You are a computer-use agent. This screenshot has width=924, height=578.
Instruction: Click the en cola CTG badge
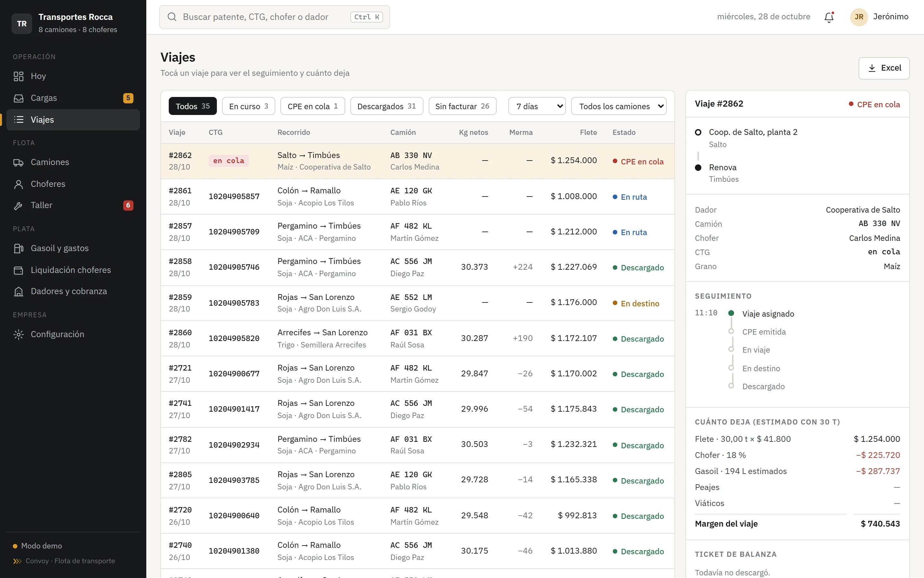(x=228, y=161)
